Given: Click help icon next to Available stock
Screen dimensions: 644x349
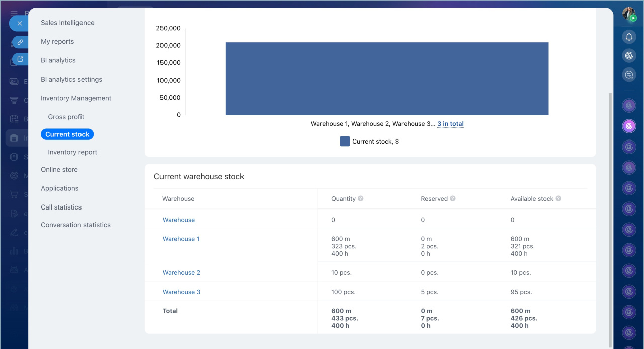Looking at the screenshot, I should [x=558, y=199].
